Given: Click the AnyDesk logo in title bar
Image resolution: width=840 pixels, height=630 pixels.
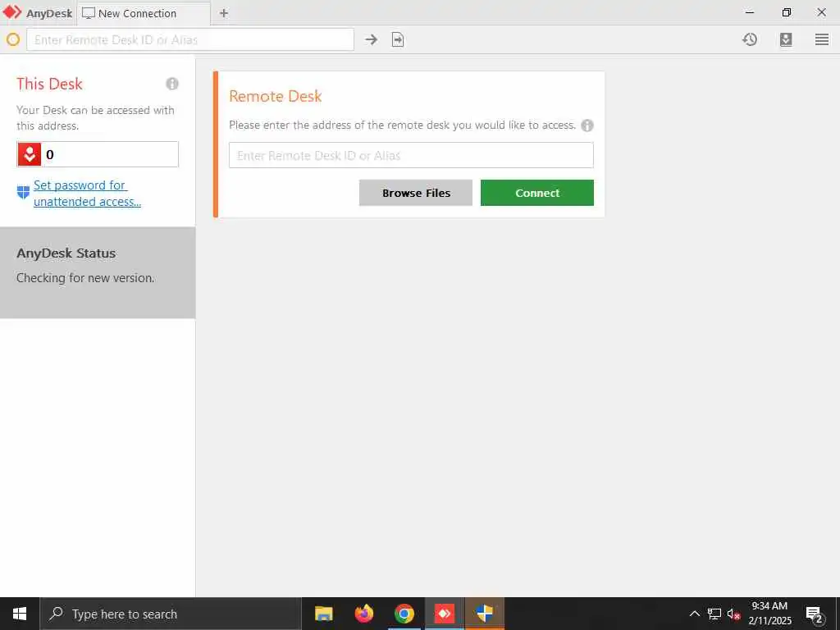Looking at the screenshot, I should [12, 12].
